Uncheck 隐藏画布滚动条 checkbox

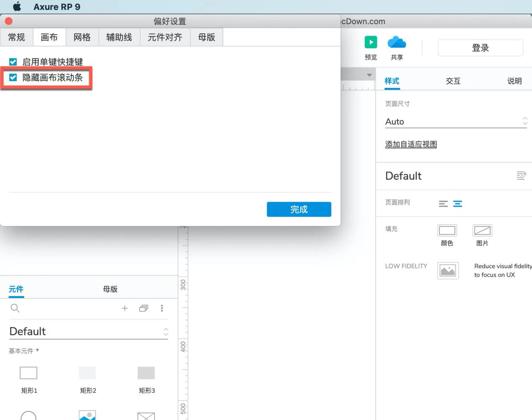[12, 77]
